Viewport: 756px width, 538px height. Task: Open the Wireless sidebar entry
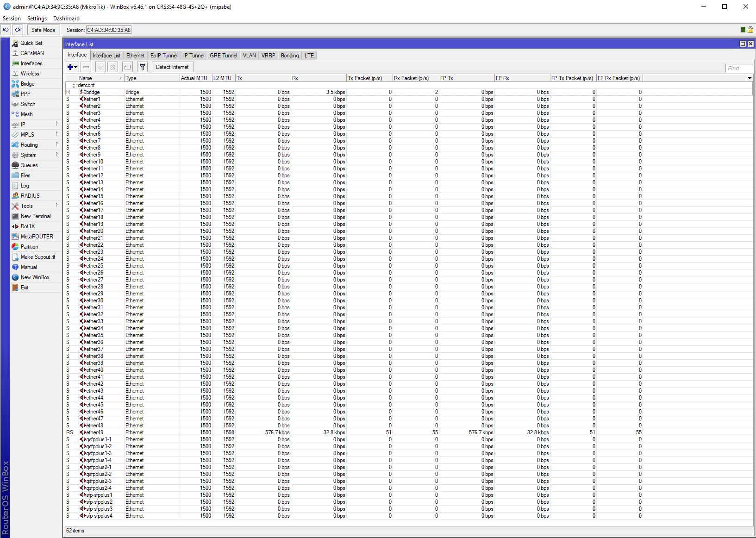[x=36, y=74]
